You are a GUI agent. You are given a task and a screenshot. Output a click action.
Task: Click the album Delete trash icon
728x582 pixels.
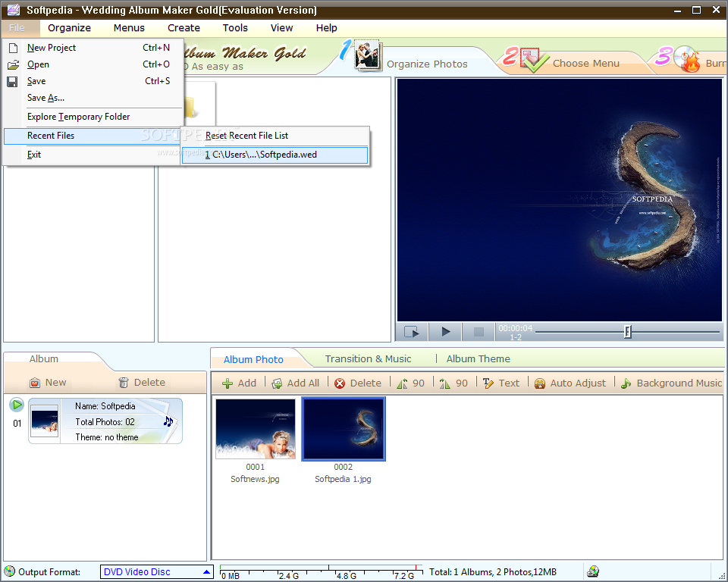[124, 383]
